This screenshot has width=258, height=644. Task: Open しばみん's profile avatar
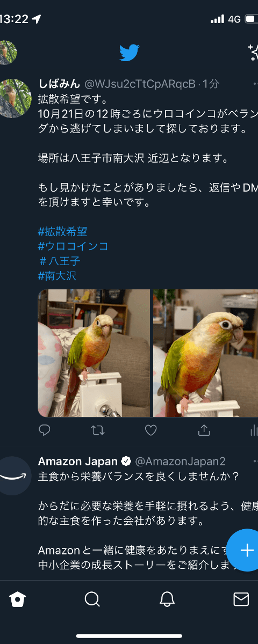tap(15, 98)
